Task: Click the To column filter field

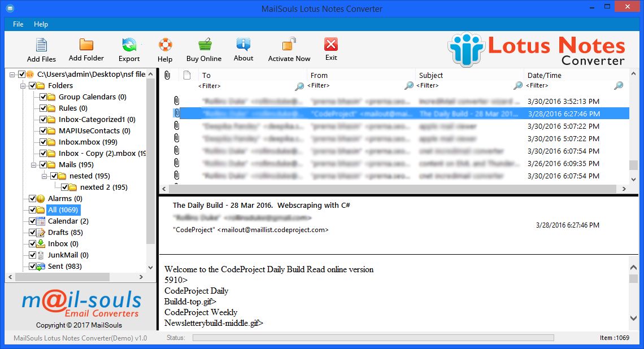Action: (246, 86)
